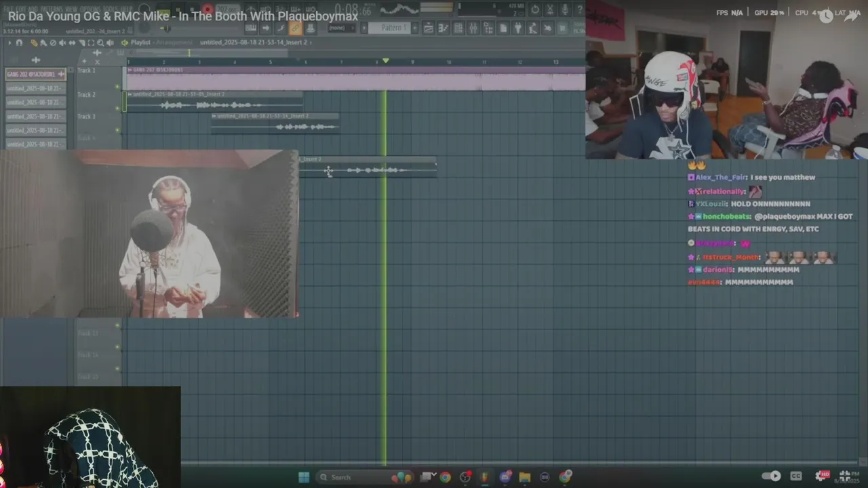Select the draw pencil tool in Playlist toolbar
Screen dimensions: 868x488
point(34,43)
